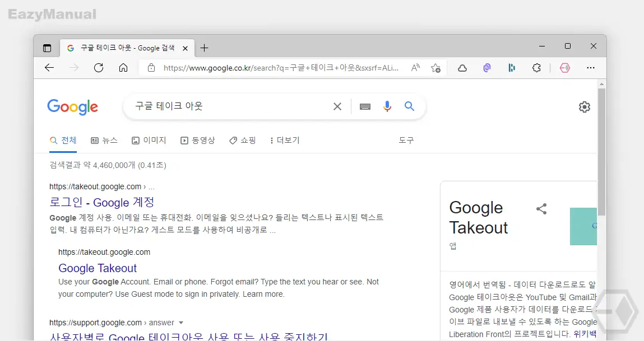Image resolution: width=644 pixels, height=341 pixels.
Task: Switch to the 뉴스 tab
Action: pyautogui.click(x=104, y=141)
